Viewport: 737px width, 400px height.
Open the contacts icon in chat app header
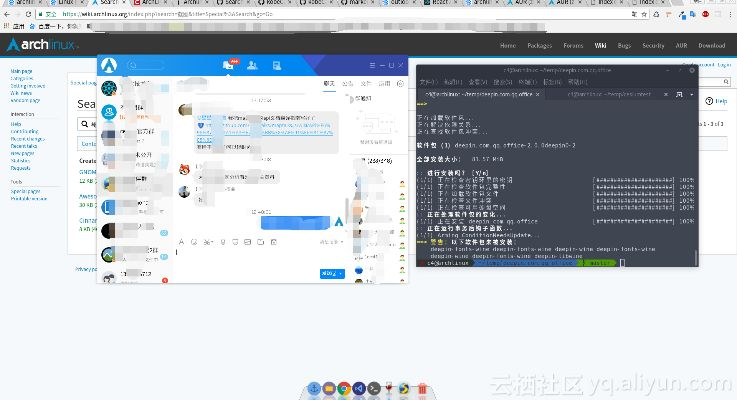tap(251, 65)
